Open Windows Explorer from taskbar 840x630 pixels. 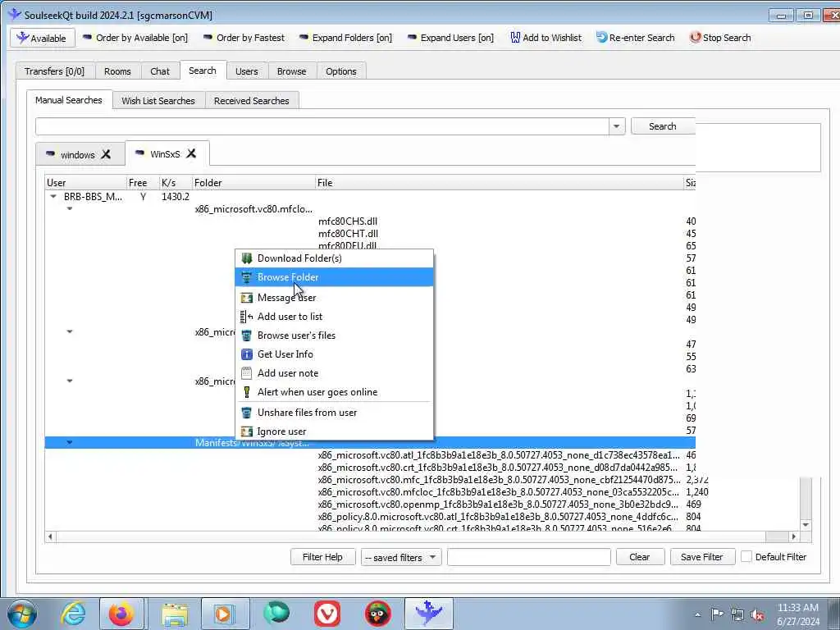175,614
